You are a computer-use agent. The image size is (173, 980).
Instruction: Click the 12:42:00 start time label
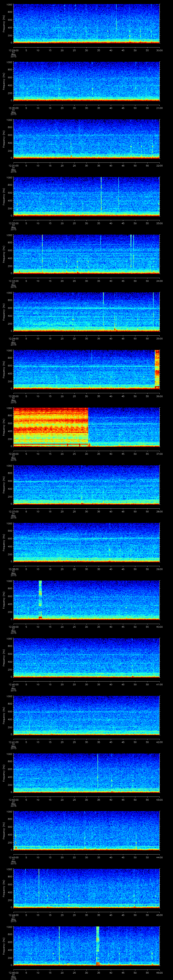(x=13, y=800)
